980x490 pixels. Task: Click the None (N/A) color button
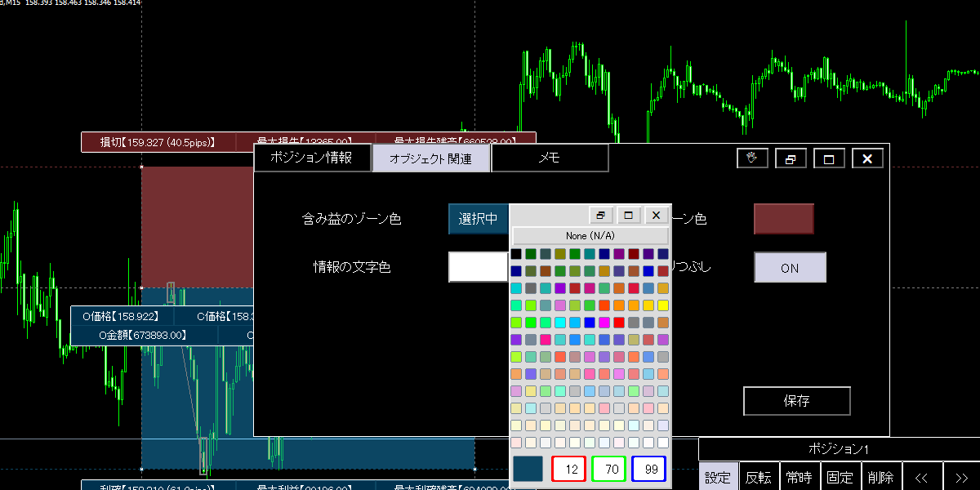tap(590, 236)
